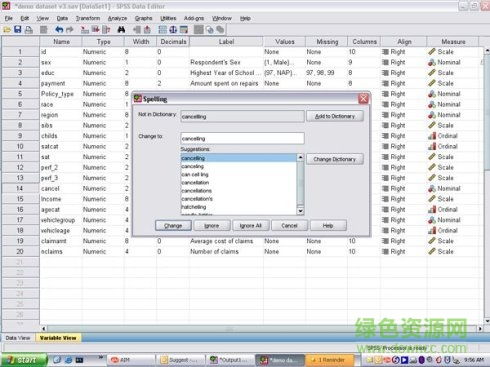The height and width of the screenshot is (367, 490).
Task: Undo the last action with the blue arrow
Action: click(59, 30)
